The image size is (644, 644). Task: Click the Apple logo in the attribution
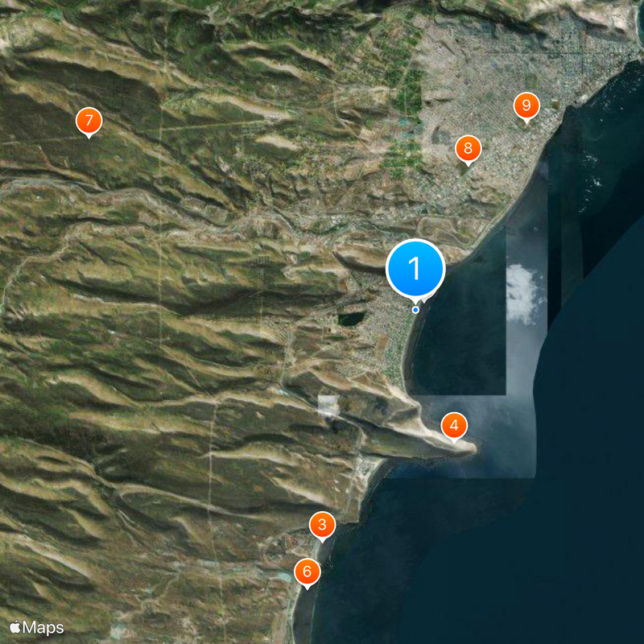14,625
